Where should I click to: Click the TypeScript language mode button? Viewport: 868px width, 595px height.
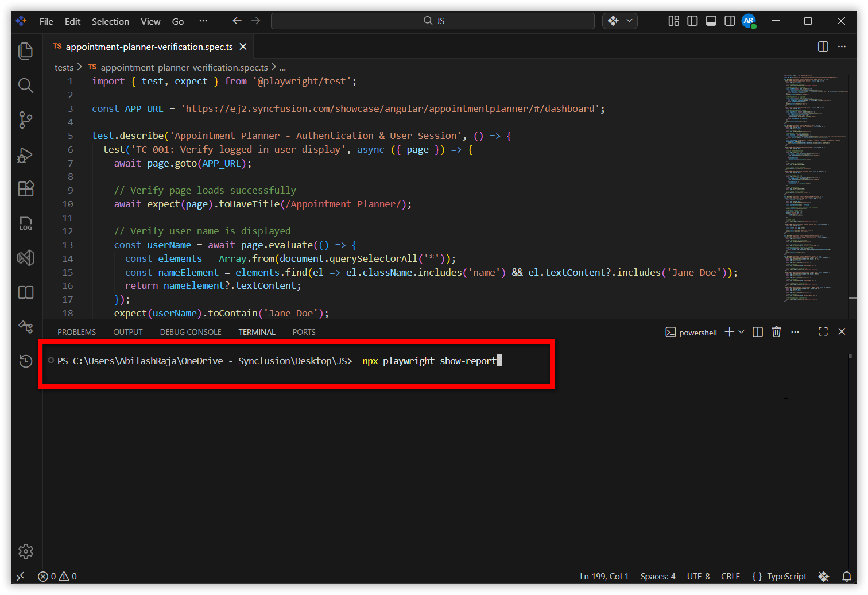coord(780,577)
